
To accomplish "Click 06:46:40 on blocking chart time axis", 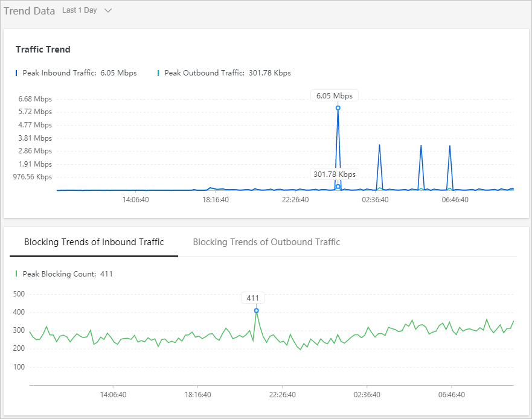I will [452, 395].
